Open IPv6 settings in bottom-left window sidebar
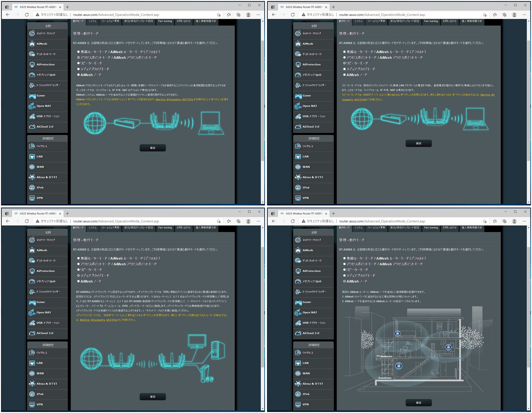The height and width of the screenshot is (413, 532). tap(47, 394)
